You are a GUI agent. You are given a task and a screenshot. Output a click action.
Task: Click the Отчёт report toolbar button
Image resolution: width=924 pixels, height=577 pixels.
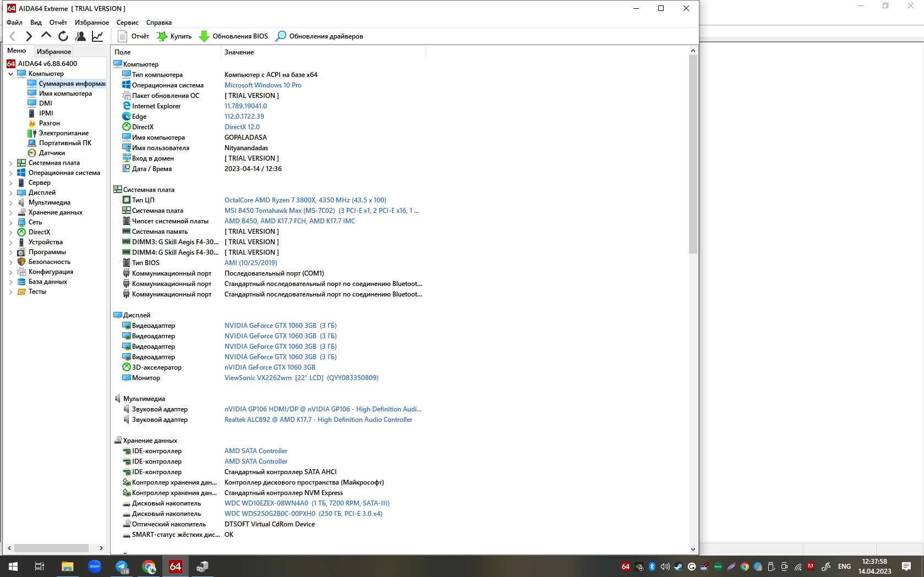(x=134, y=36)
